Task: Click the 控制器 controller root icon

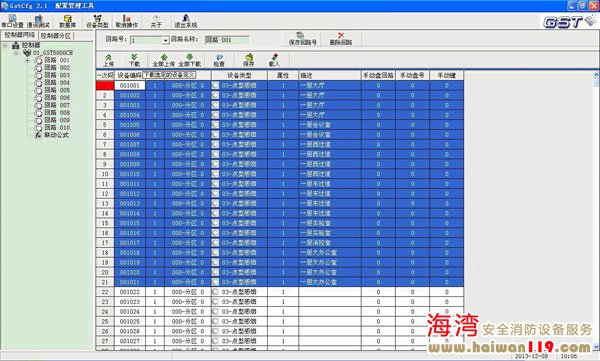Action: click(x=16, y=45)
